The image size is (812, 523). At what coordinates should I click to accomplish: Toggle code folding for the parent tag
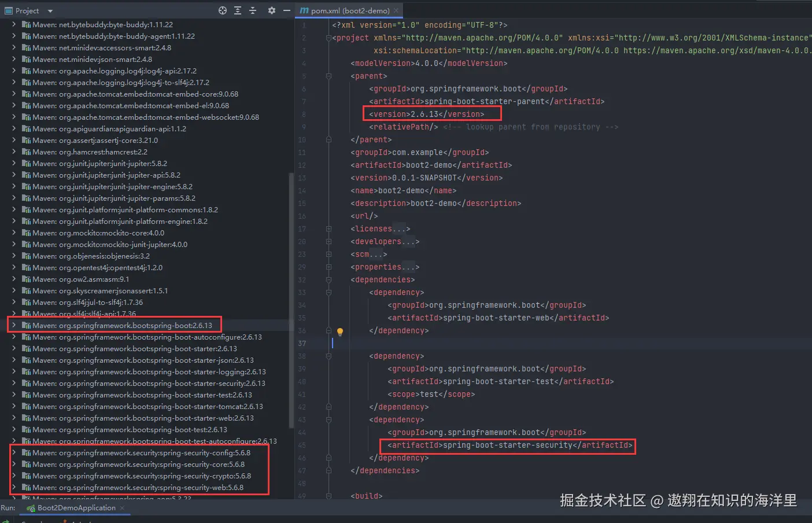point(329,76)
